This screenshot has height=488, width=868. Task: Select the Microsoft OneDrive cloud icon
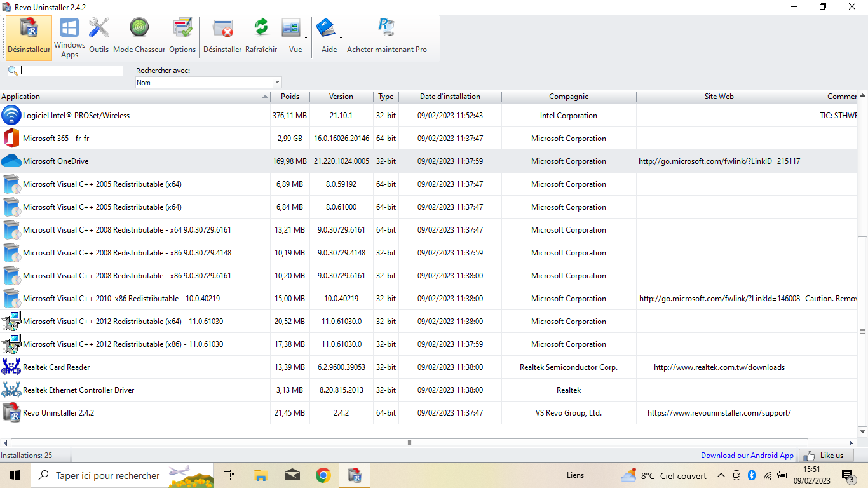[x=11, y=161]
